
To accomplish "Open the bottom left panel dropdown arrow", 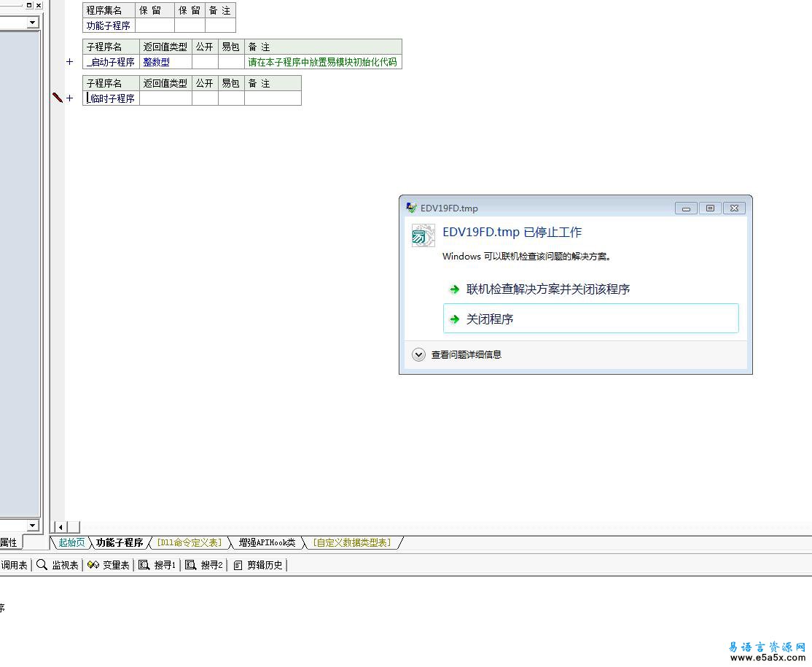I will pos(33,526).
